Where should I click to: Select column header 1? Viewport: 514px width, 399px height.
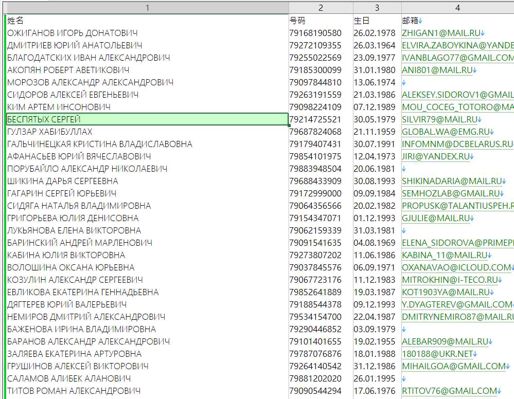[147, 7]
